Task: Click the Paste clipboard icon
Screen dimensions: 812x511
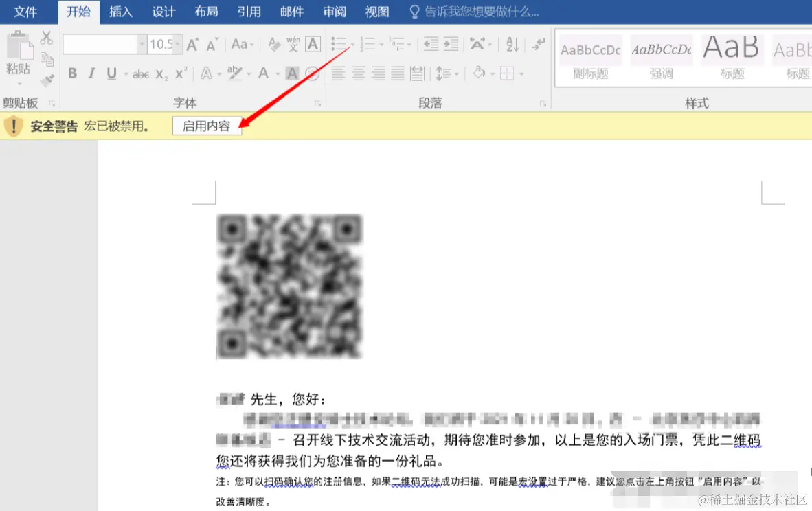Action: point(20,45)
